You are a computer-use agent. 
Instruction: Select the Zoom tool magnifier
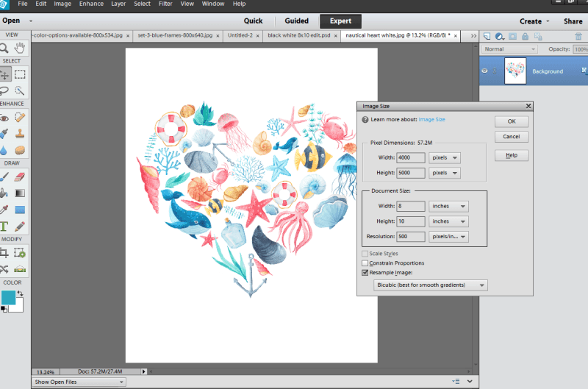(x=4, y=48)
